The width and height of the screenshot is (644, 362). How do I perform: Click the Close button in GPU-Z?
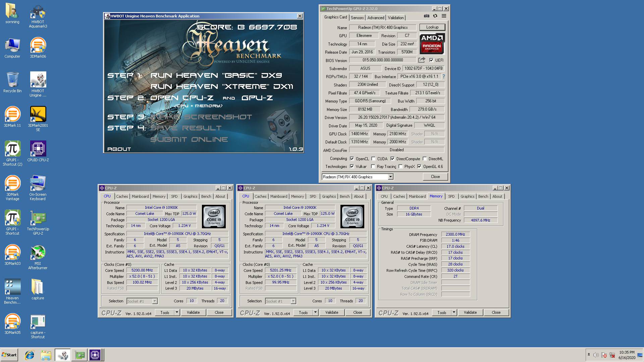(435, 177)
